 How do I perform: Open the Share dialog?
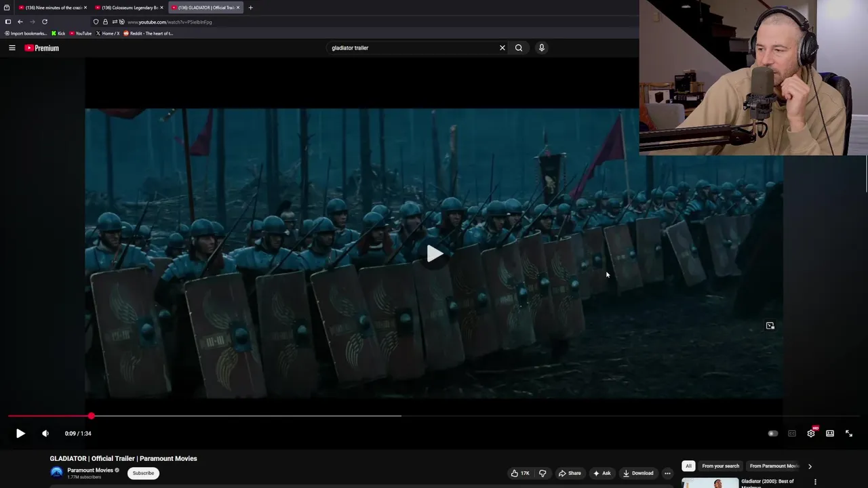(570, 473)
